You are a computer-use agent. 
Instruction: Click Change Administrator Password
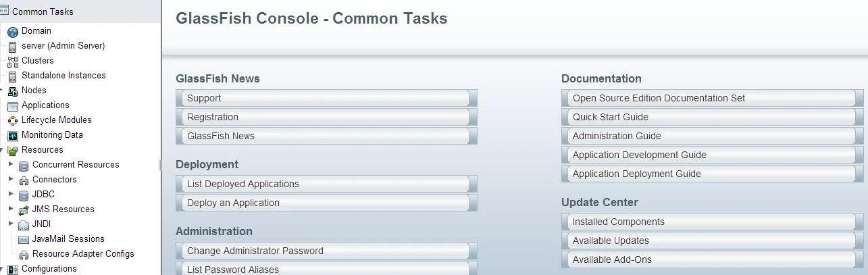click(326, 251)
